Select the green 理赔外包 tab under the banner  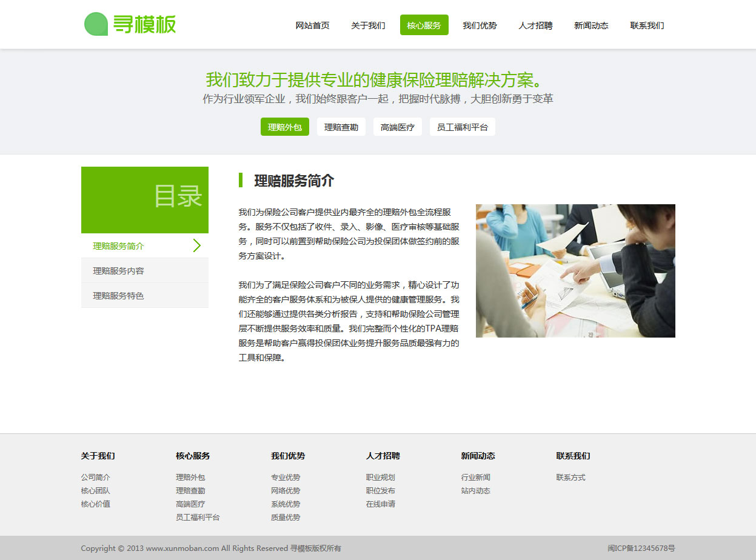(285, 127)
